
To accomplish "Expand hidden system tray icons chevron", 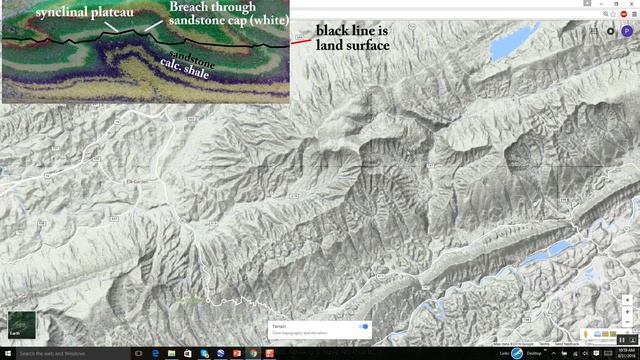I will pyautogui.click(x=553, y=353).
